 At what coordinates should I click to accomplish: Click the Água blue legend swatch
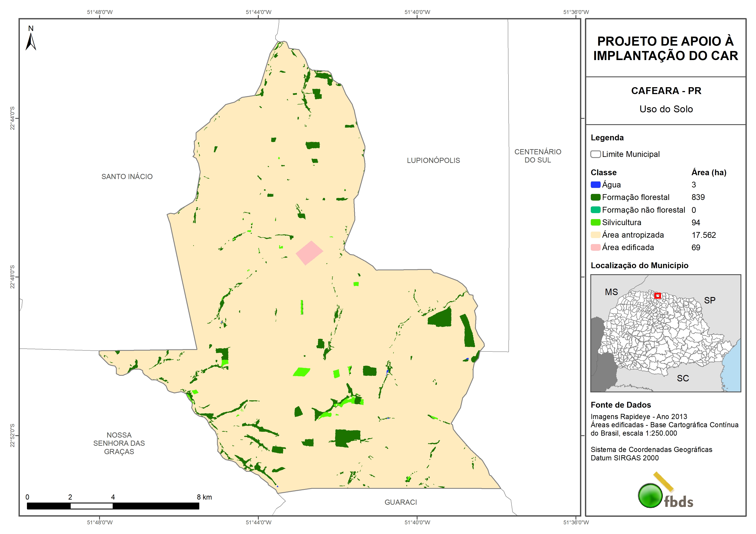pyautogui.click(x=595, y=185)
